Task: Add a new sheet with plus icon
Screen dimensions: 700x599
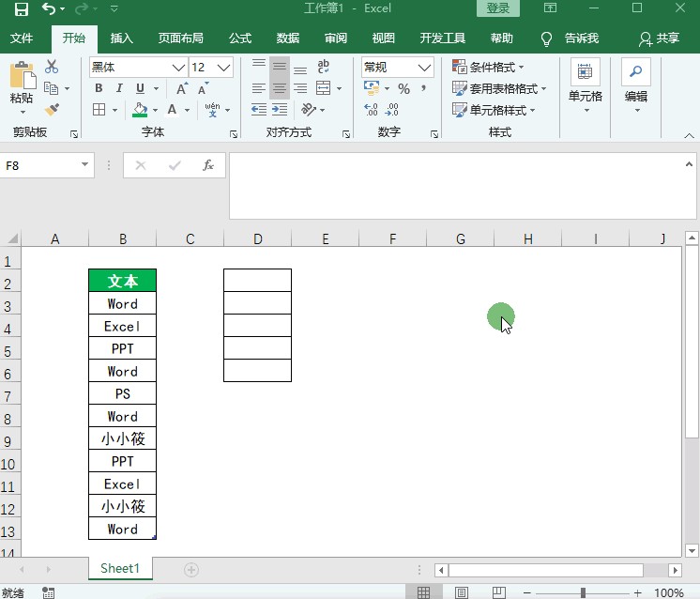Action: (191, 570)
